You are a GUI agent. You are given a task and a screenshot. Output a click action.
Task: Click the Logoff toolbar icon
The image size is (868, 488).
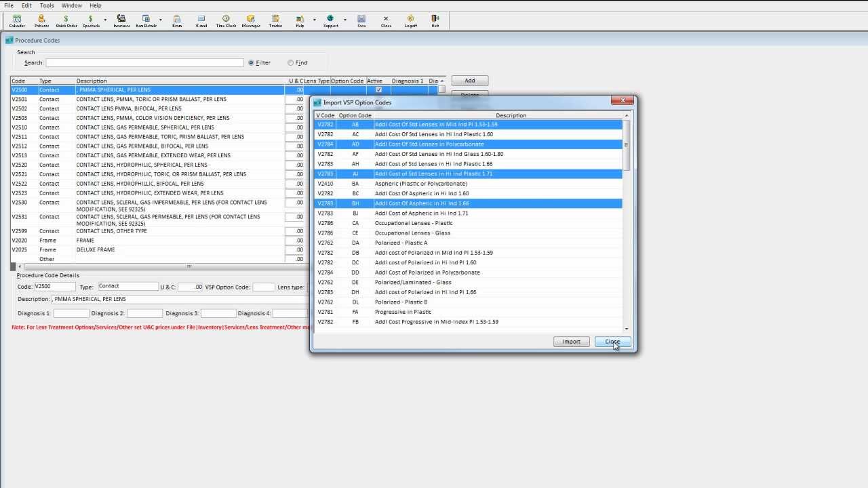click(x=410, y=21)
